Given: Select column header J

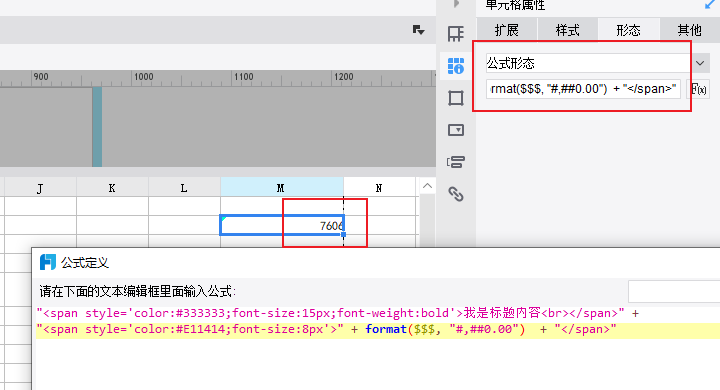Looking at the screenshot, I should 40,188.
